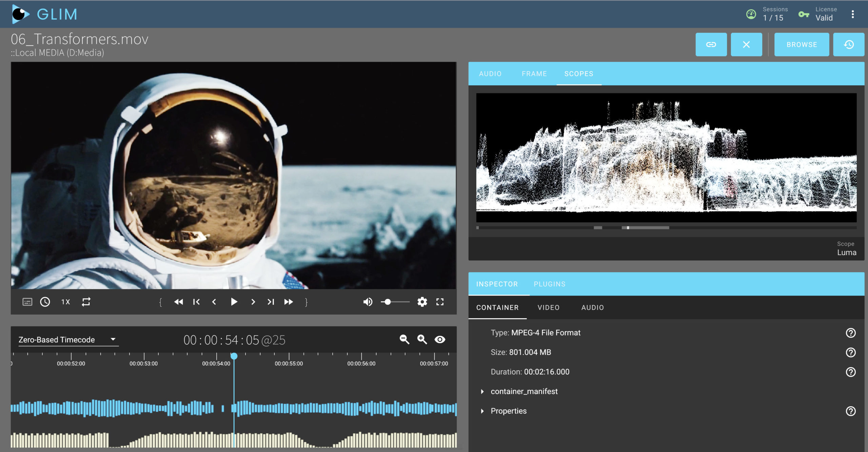The height and width of the screenshot is (452, 868).
Task: Enable loop playback mode
Action: point(86,302)
